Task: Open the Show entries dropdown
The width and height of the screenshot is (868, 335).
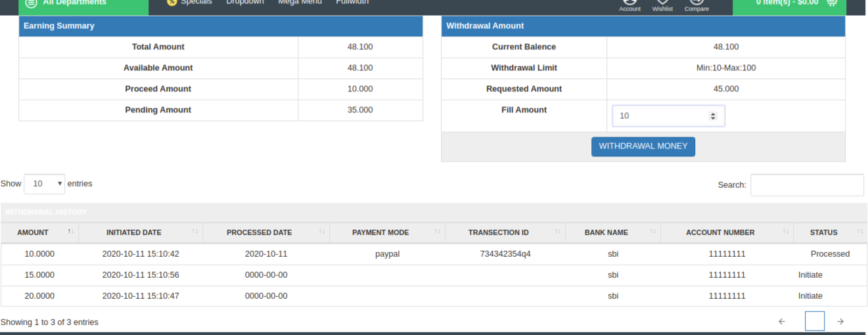Action: [45, 184]
